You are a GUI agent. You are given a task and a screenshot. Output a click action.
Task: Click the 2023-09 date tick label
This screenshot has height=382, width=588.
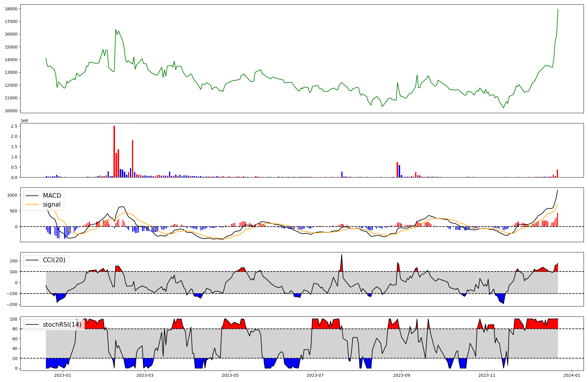click(x=401, y=375)
